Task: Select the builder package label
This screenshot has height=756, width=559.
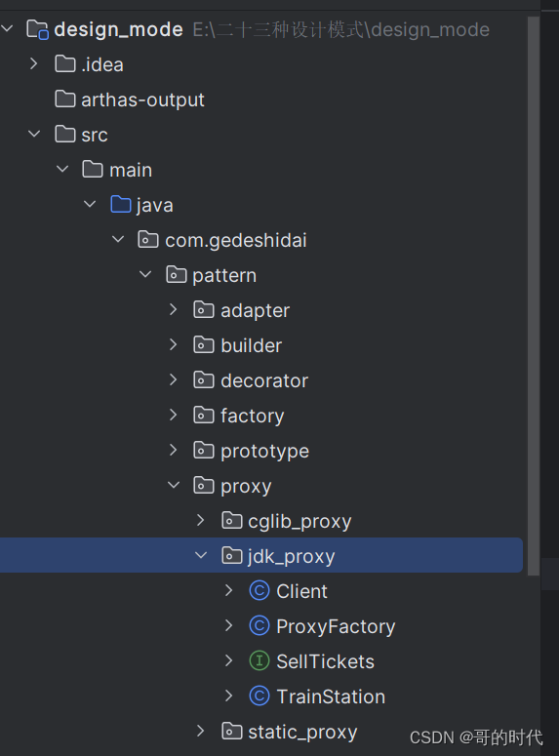Action: (252, 345)
